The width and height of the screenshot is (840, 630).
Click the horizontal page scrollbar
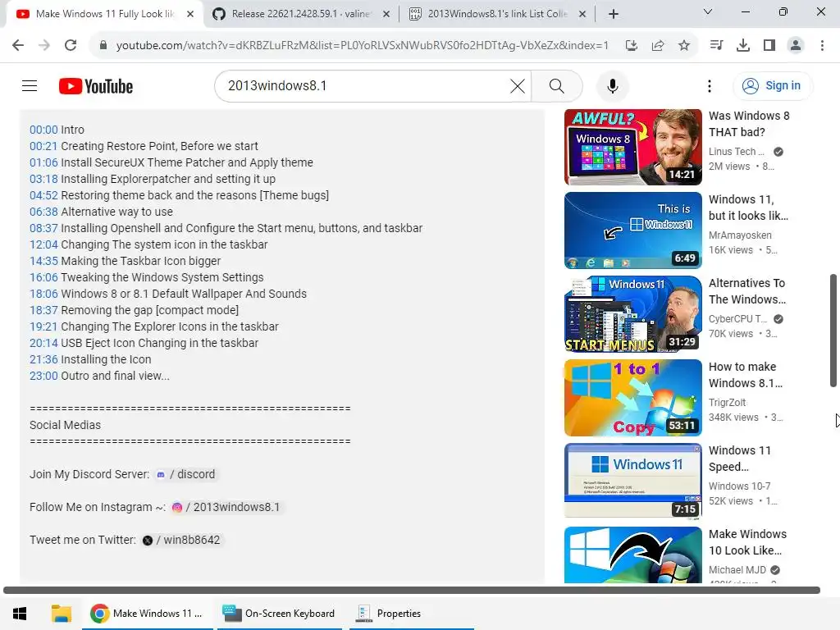tap(412, 590)
